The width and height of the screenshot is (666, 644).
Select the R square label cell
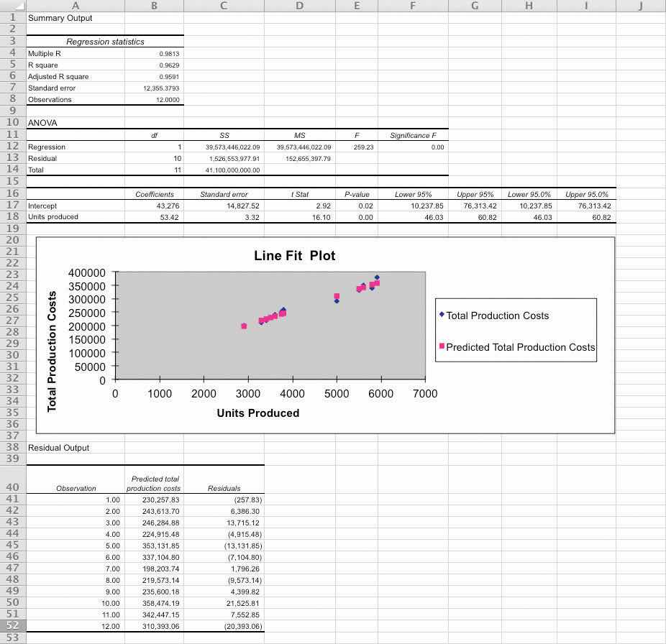pyautogui.click(x=43, y=65)
